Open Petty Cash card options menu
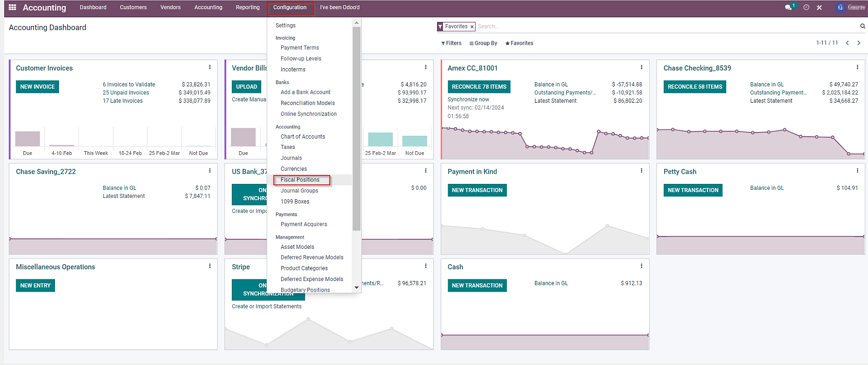 (x=857, y=171)
